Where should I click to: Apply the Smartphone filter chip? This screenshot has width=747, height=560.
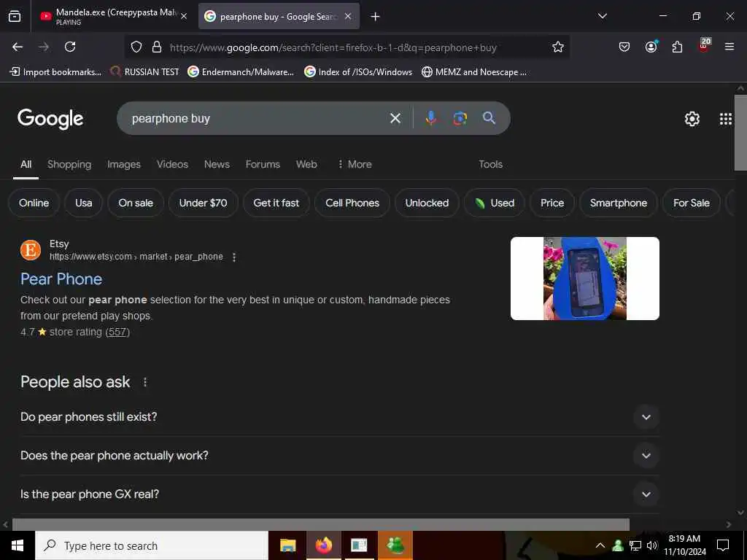click(619, 203)
